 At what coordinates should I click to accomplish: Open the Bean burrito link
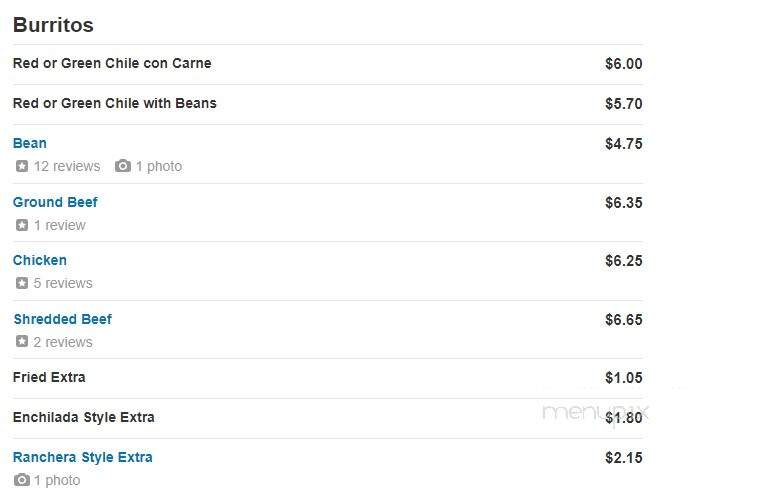(30, 143)
